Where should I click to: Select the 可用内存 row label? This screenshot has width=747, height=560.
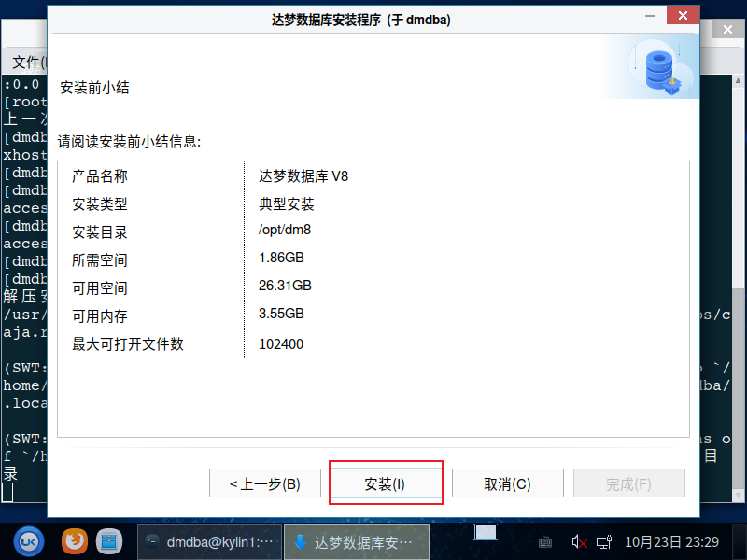pos(100,316)
